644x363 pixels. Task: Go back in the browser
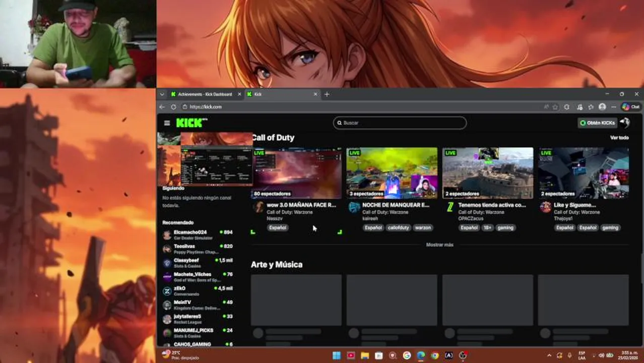click(x=162, y=107)
